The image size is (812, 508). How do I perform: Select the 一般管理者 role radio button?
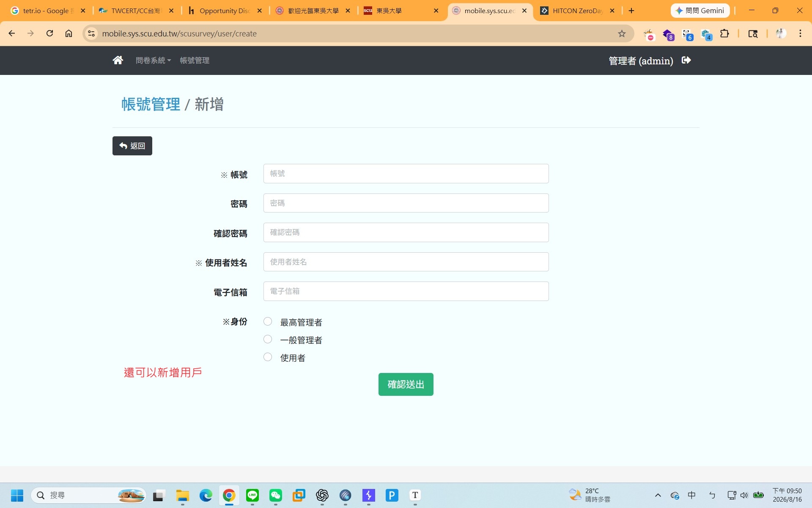(x=268, y=340)
